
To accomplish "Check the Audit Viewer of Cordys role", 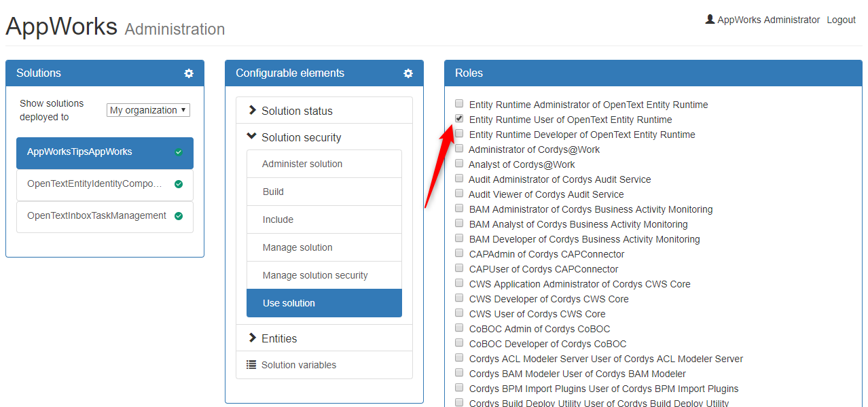I will pyautogui.click(x=459, y=194).
